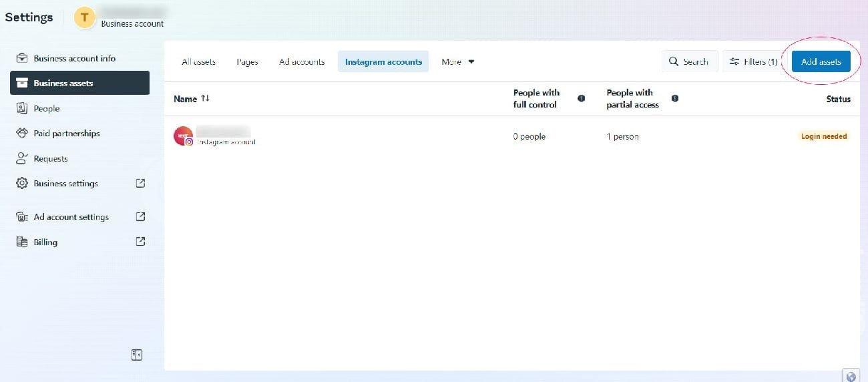Open the Instagram account row thumbnail
The image size is (868, 382).
(183, 136)
